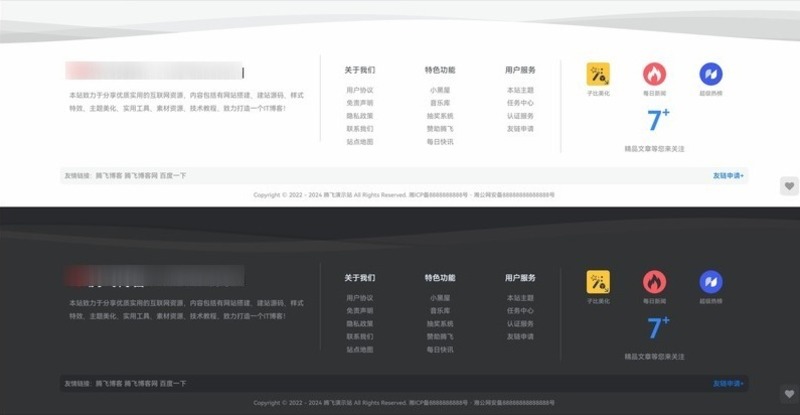Click the blue 超级热榜 icon in dark footer

(711, 282)
